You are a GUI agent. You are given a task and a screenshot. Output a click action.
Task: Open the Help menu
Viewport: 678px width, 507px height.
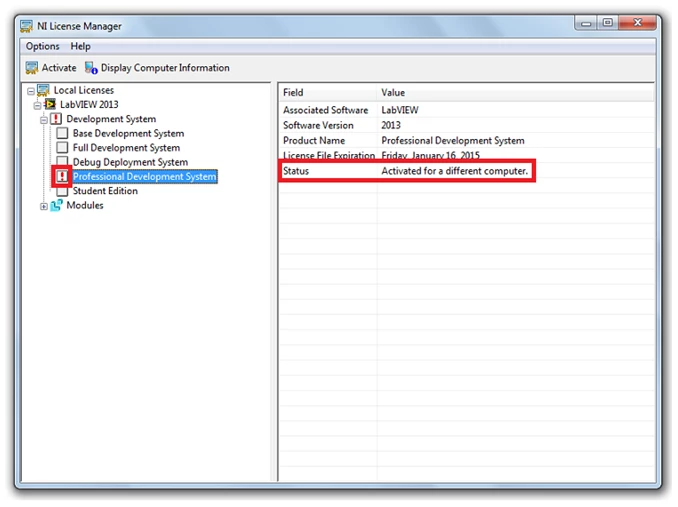coord(80,46)
